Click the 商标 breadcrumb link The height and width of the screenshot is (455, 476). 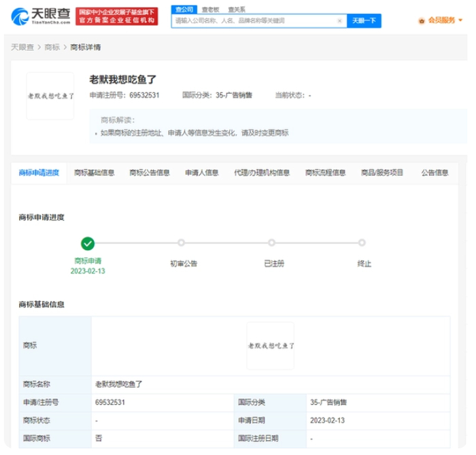click(52, 47)
